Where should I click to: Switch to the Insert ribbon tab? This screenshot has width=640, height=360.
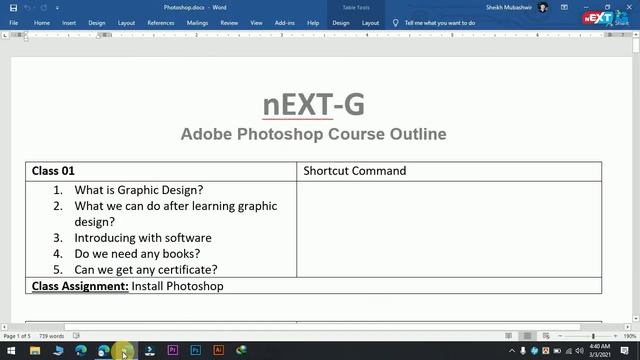click(x=69, y=23)
